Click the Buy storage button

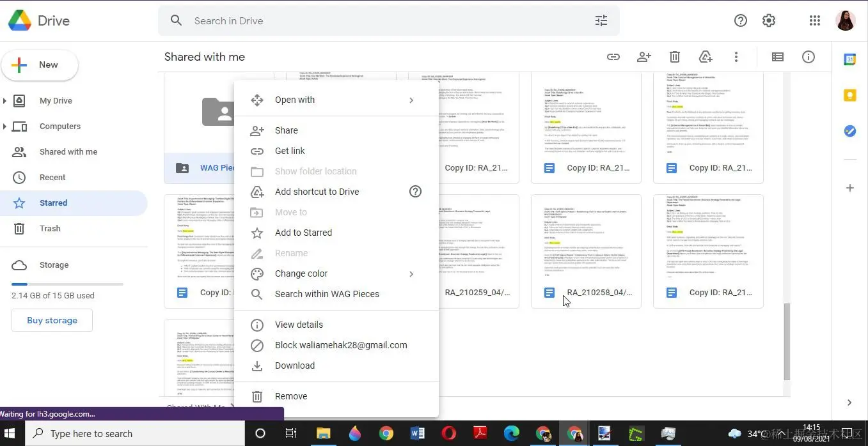pyautogui.click(x=52, y=320)
